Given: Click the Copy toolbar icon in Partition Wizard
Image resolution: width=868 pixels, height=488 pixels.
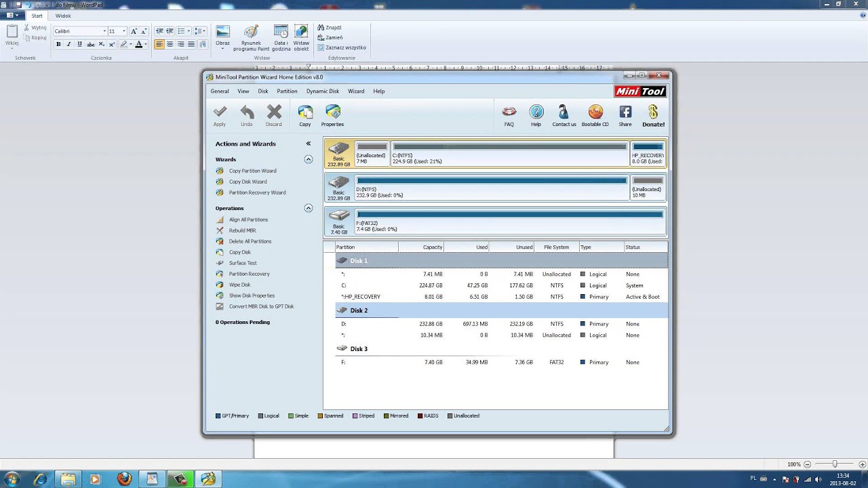Looking at the screenshot, I should (x=305, y=115).
